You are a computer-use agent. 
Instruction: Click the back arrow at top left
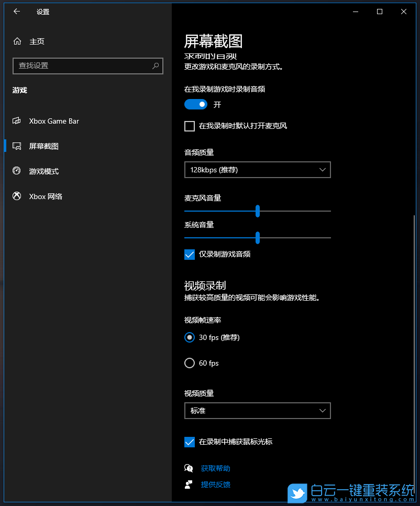16,12
